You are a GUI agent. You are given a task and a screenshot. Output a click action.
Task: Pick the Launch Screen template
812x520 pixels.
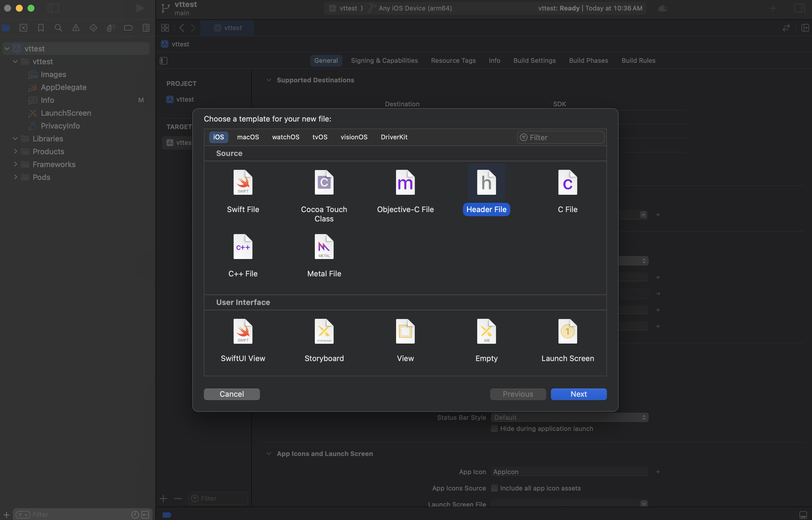coord(568,341)
